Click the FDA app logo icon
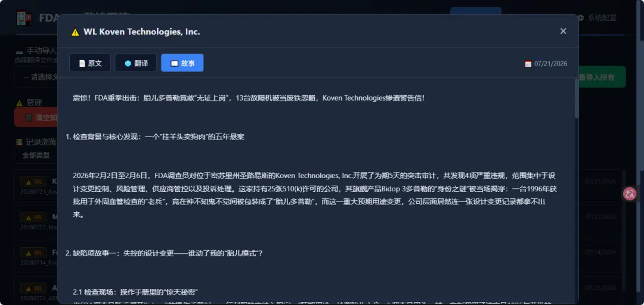 point(24,18)
